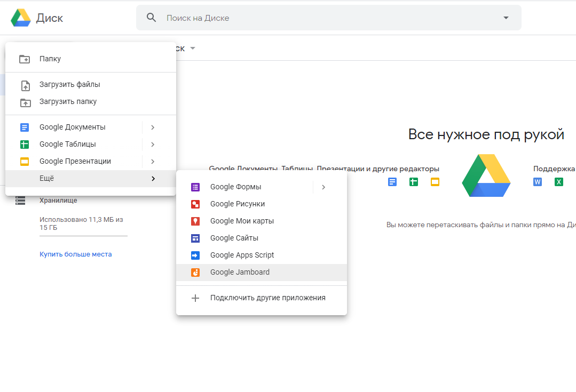Select Google Мои карты in submenu
This screenshot has height=392, width=576.
(x=262, y=221)
